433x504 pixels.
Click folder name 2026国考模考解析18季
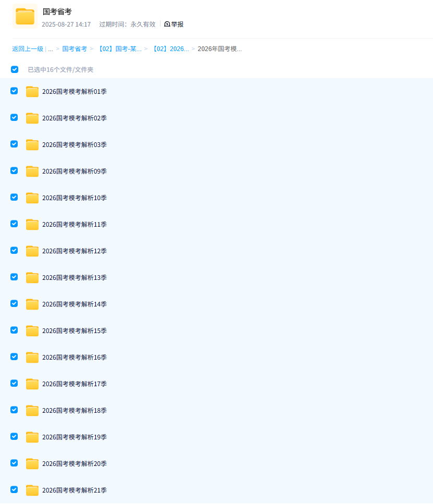coord(75,411)
